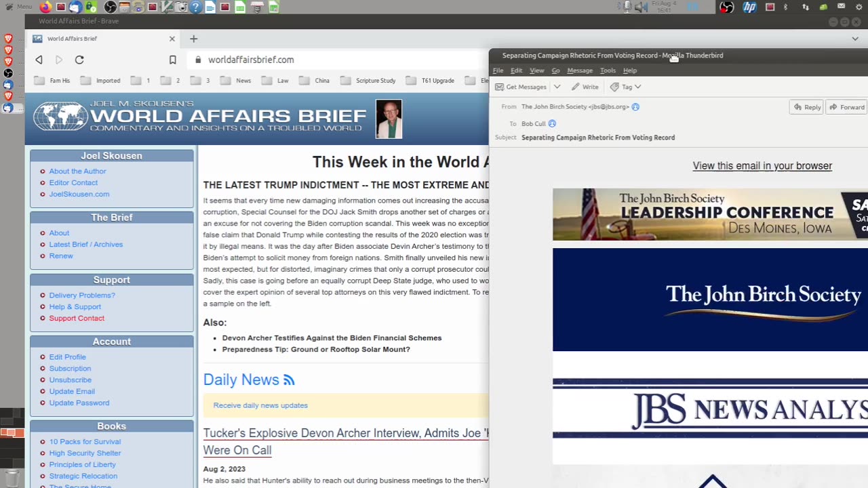Open Tucker's Explosive Devon Archer Interview headline
Screen dimensions: 868x488
coord(346,441)
